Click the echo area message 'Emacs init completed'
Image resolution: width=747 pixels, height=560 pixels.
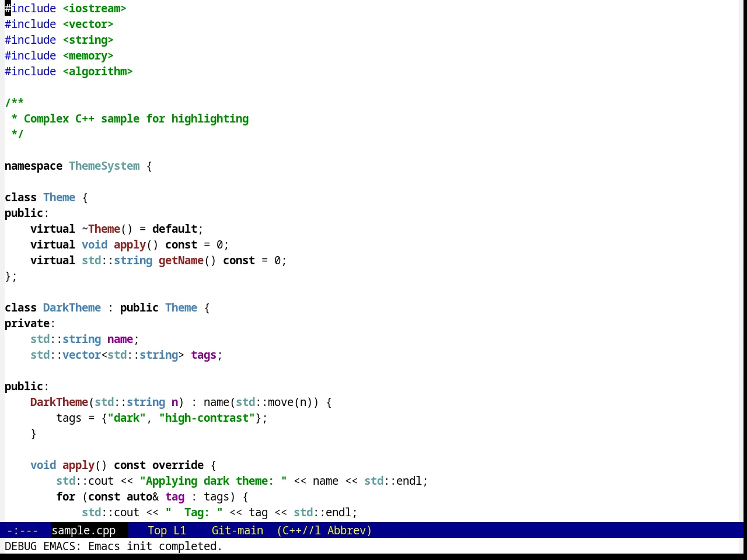tap(155, 546)
